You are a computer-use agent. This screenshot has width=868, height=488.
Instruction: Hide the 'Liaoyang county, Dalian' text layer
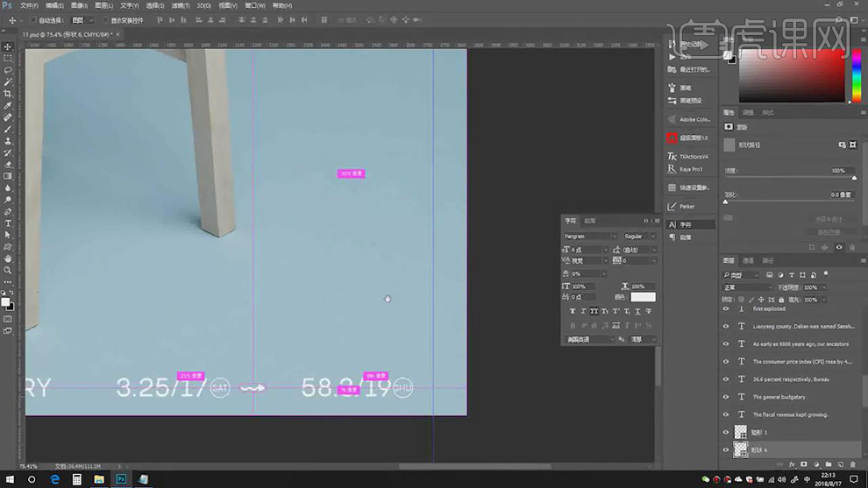(x=726, y=327)
